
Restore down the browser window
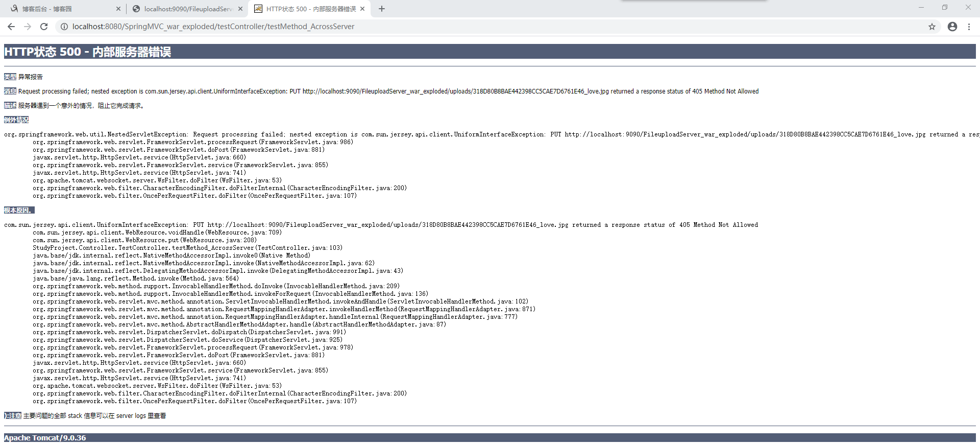945,7
